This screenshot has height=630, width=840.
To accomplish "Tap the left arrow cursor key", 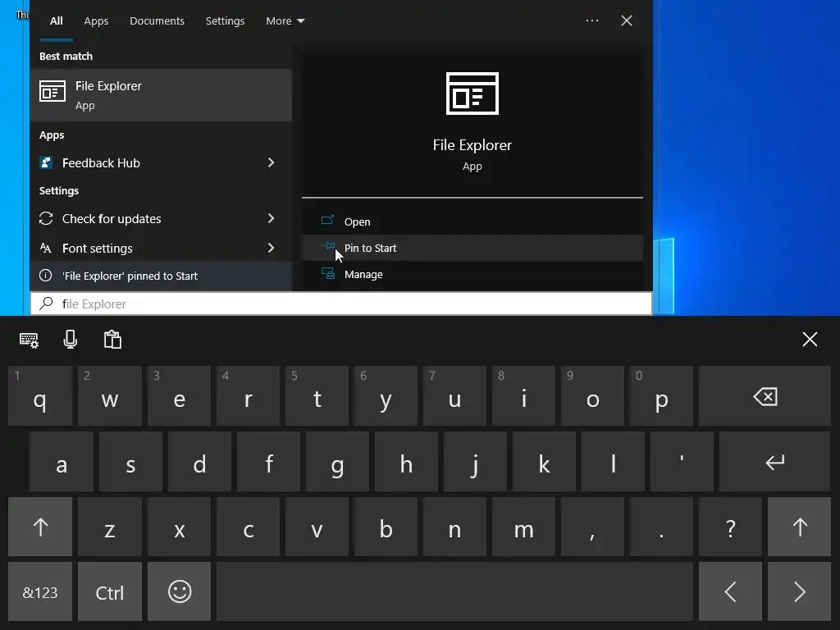I will coord(730,592).
